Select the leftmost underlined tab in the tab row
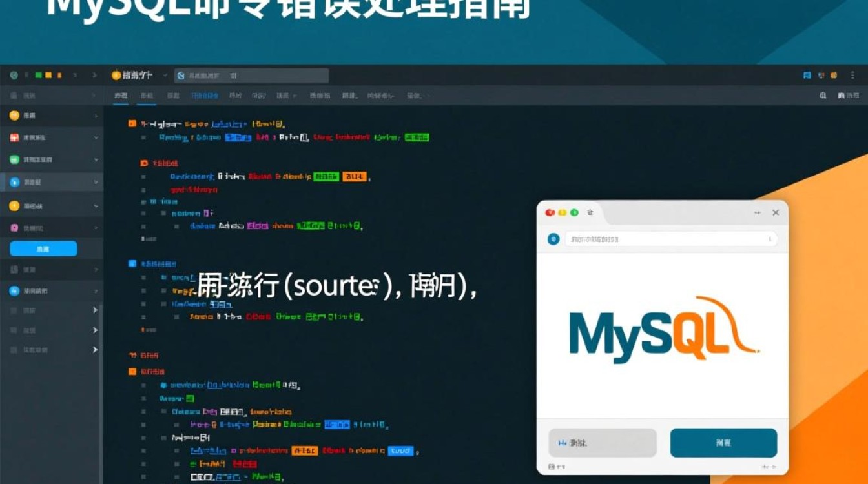This screenshot has width=868, height=484. tap(121, 96)
